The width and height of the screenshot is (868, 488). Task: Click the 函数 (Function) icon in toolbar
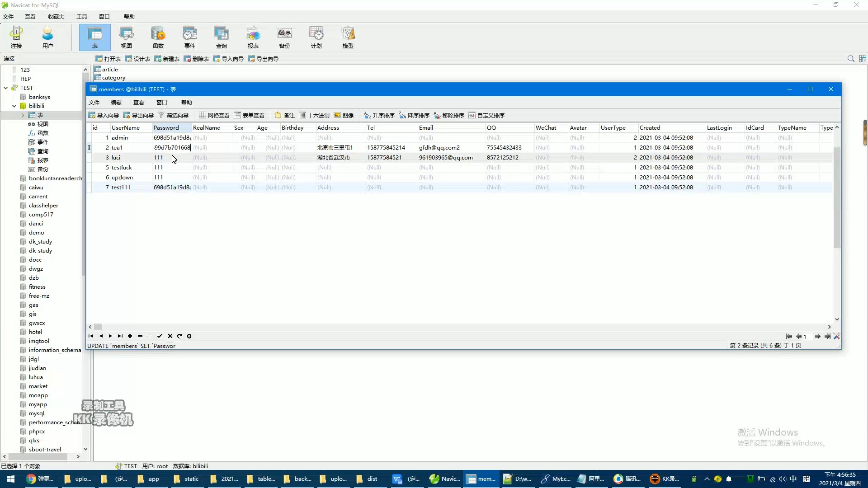[157, 37]
